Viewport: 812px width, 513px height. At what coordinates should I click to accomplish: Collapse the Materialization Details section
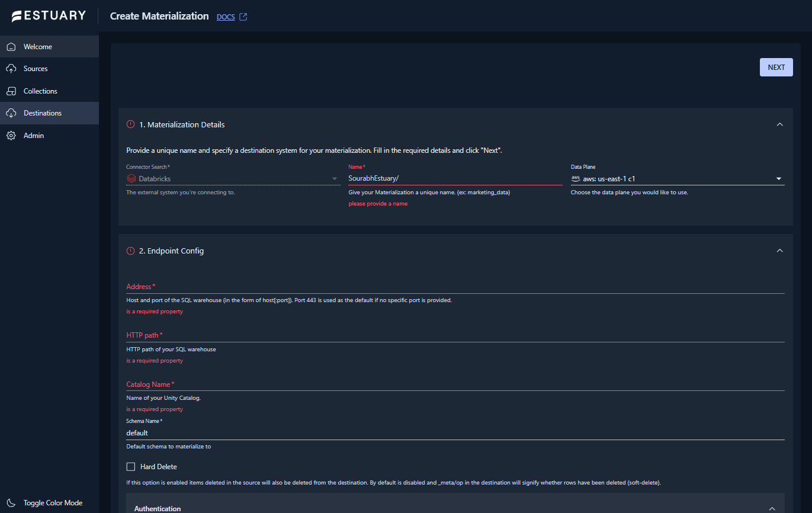coord(779,124)
